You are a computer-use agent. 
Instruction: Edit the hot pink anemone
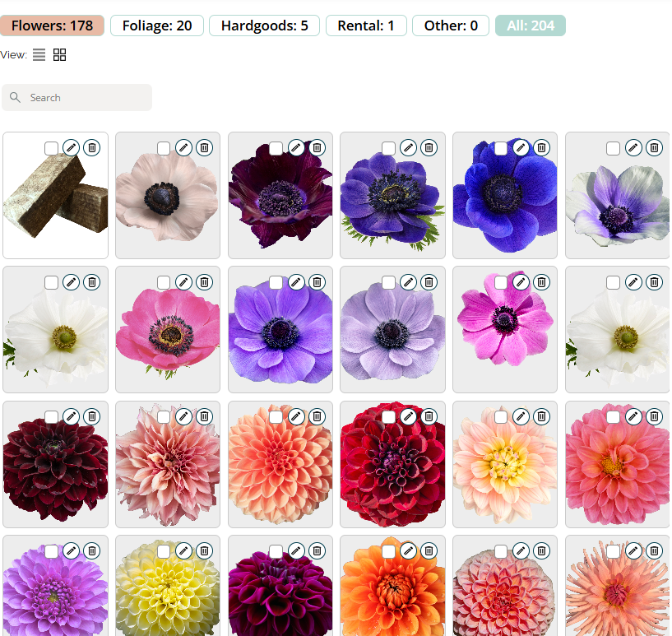[183, 282]
